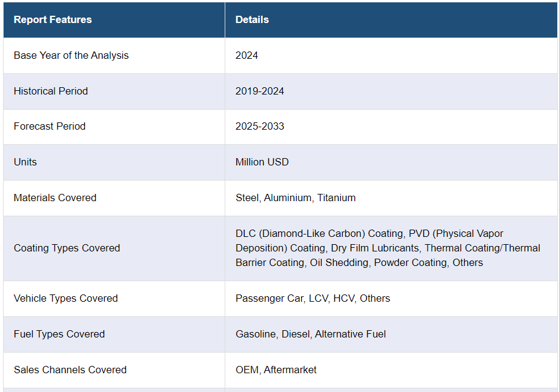Viewport: 559px width, 392px height.
Task: Select the Sales Channels Covered label
Action: (x=70, y=370)
